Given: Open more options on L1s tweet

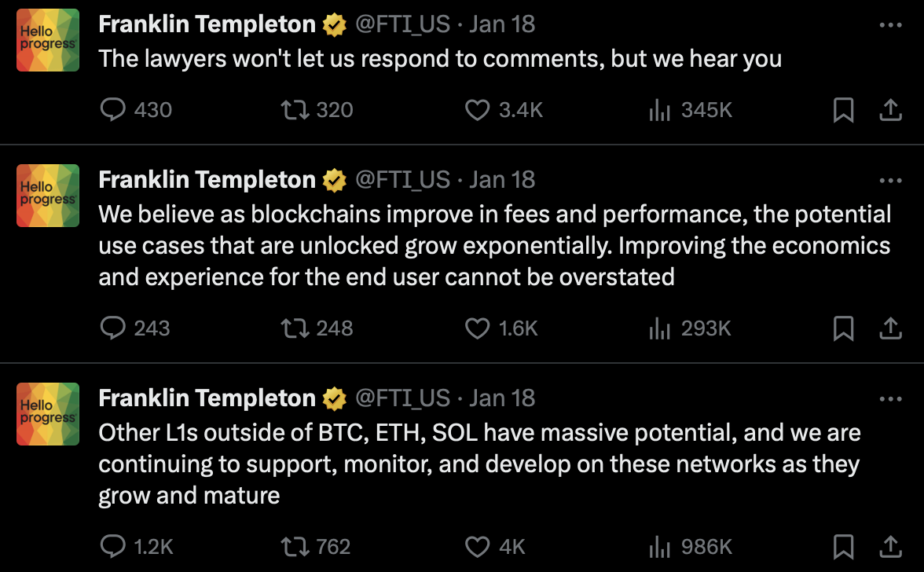Looking at the screenshot, I should [x=889, y=399].
